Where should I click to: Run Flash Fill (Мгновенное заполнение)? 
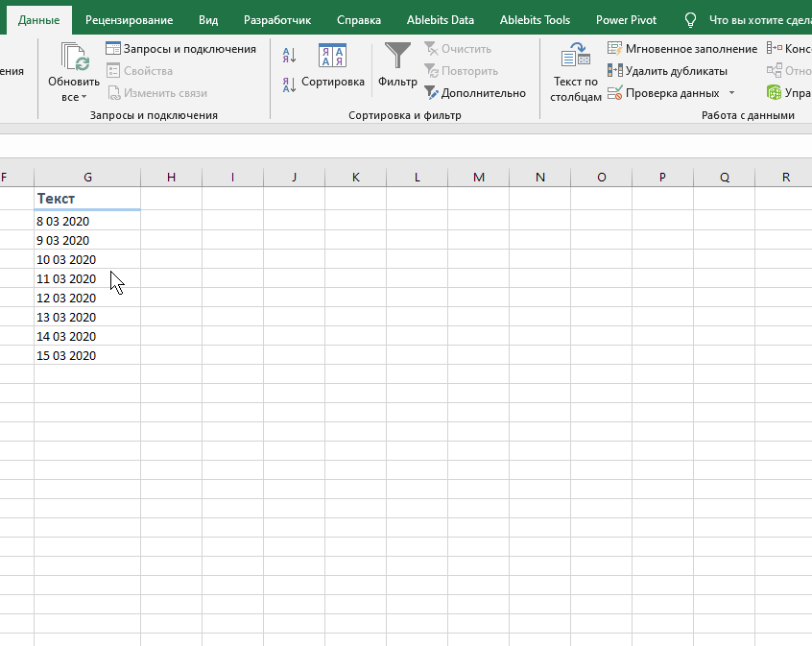pos(682,49)
